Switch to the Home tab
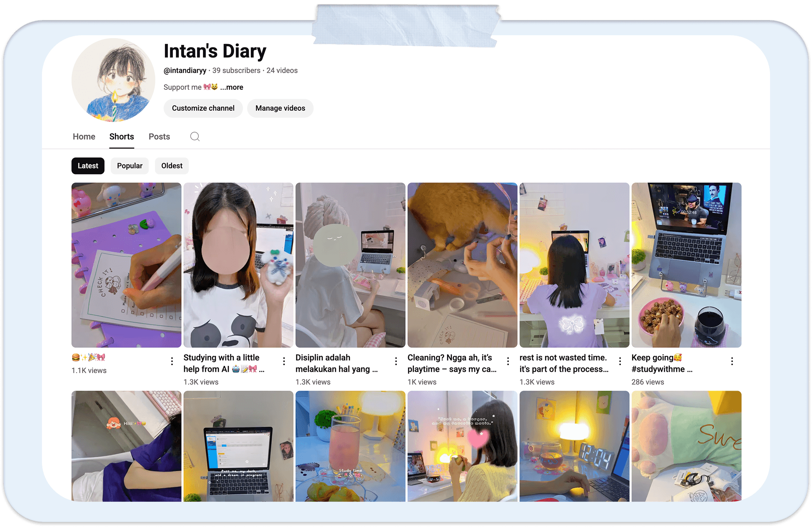The width and height of the screenshot is (812, 527). (84, 137)
